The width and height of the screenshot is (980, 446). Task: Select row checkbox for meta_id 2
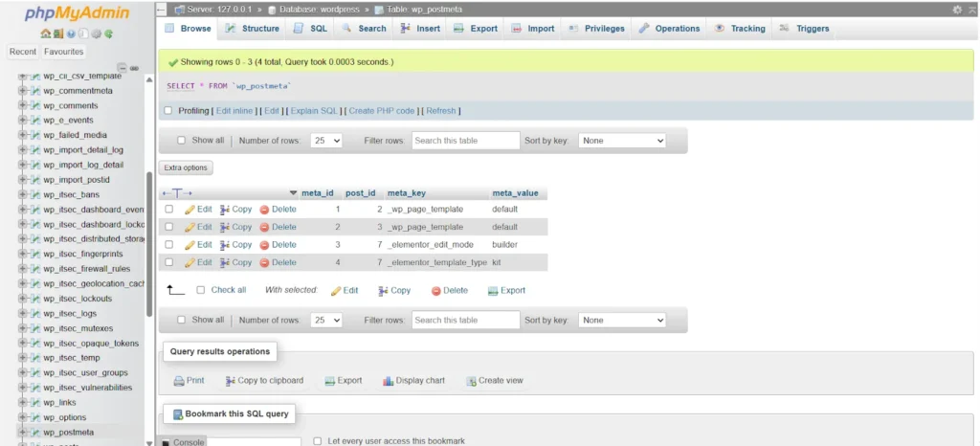[x=168, y=227]
